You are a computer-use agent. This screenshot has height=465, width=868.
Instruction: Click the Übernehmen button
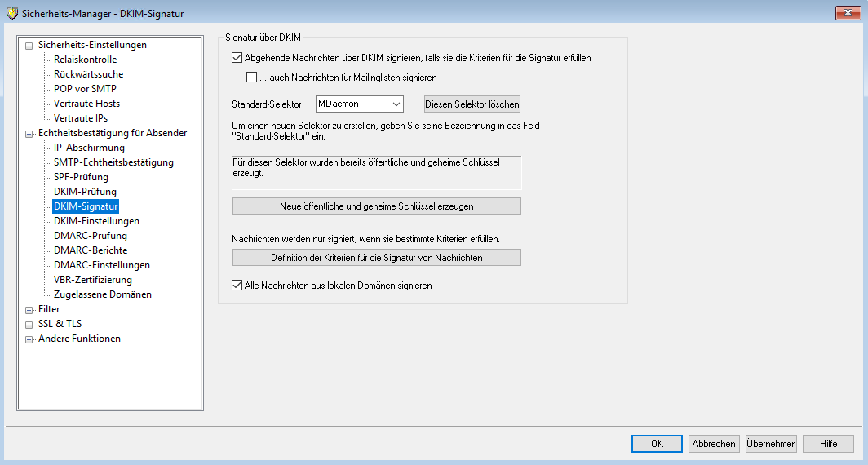tap(770, 444)
